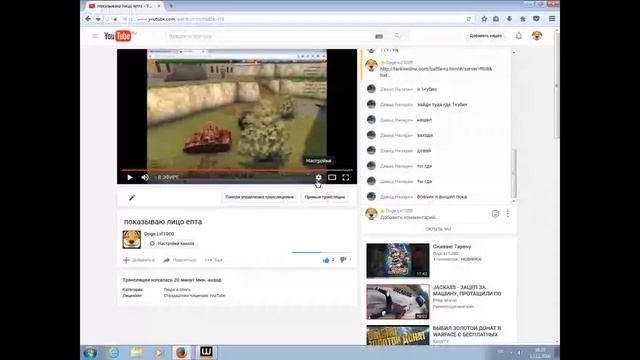Image resolution: width=640 pixels, height=360 pixels.
Task: Switch to theater mode in player
Action: tap(332, 177)
